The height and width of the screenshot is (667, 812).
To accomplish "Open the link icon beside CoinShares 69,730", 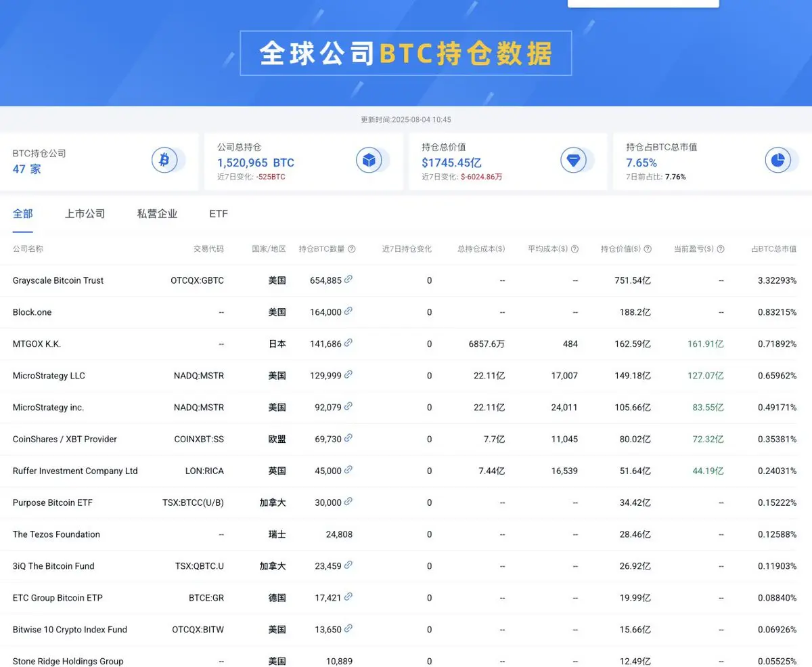I will pos(348,438).
